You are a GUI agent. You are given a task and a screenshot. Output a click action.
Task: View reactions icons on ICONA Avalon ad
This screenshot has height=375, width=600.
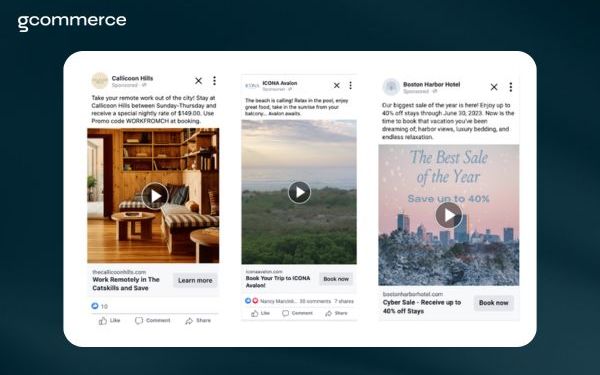[x=251, y=301]
